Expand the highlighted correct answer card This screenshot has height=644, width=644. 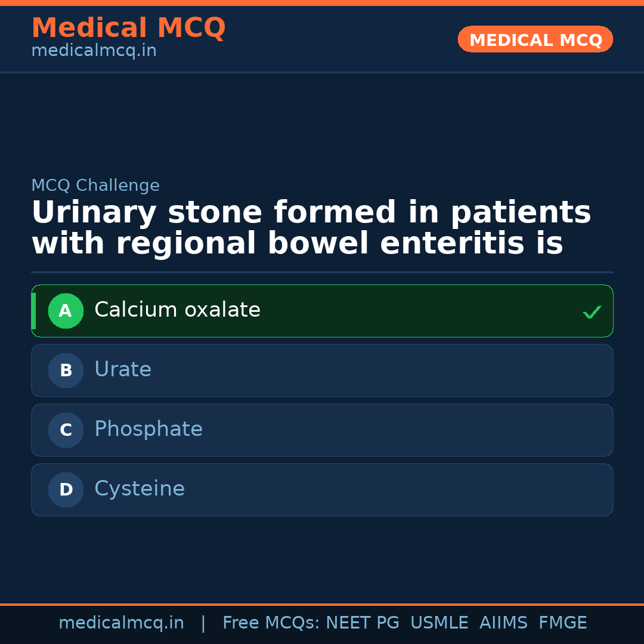pyautogui.click(x=322, y=311)
